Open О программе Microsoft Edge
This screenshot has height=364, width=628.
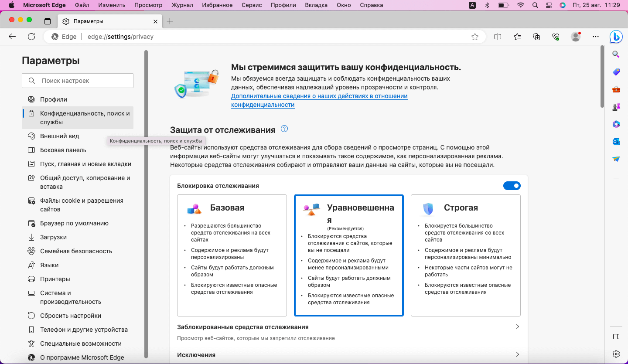[78, 357]
